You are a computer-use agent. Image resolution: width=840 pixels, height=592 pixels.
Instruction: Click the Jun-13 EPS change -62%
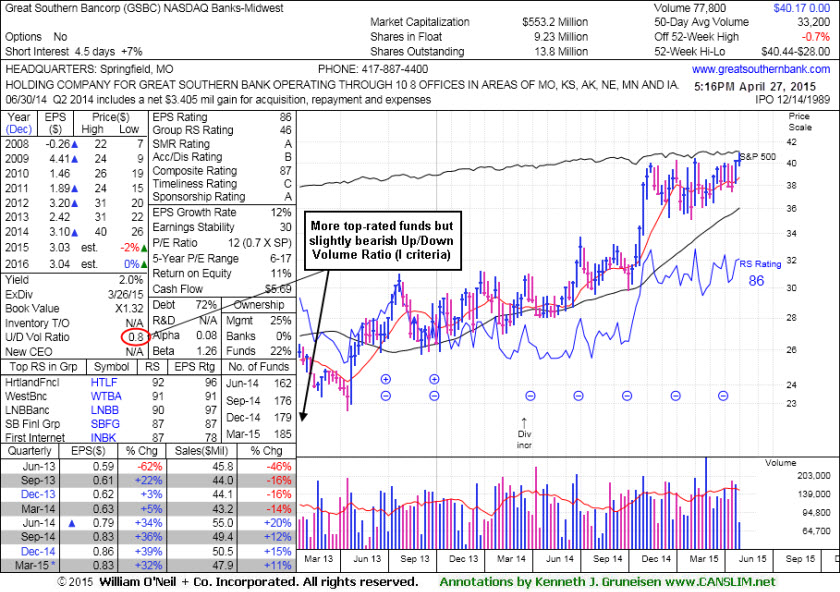pos(148,467)
